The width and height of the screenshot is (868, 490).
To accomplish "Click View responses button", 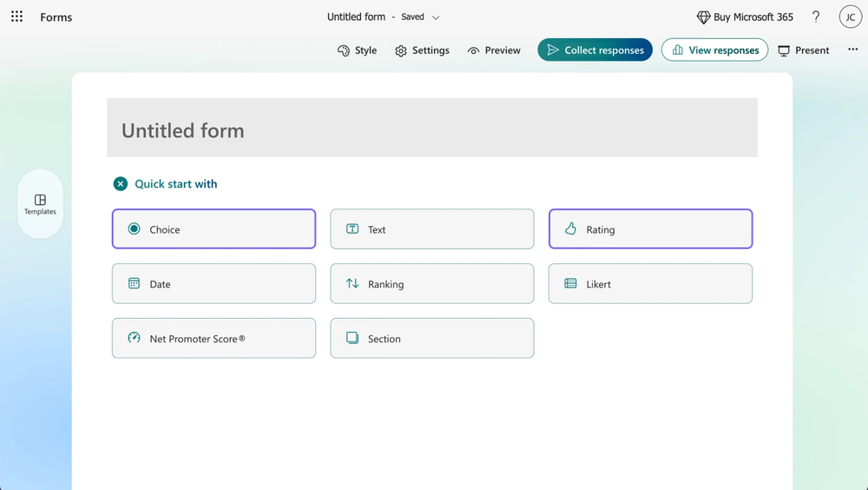I will point(714,50).
